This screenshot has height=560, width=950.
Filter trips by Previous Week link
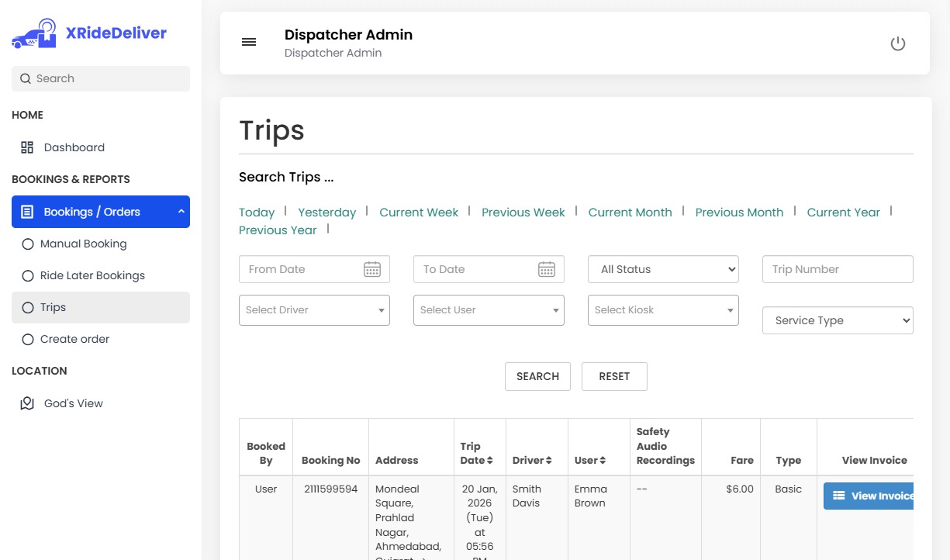click(x=523, y=213)
